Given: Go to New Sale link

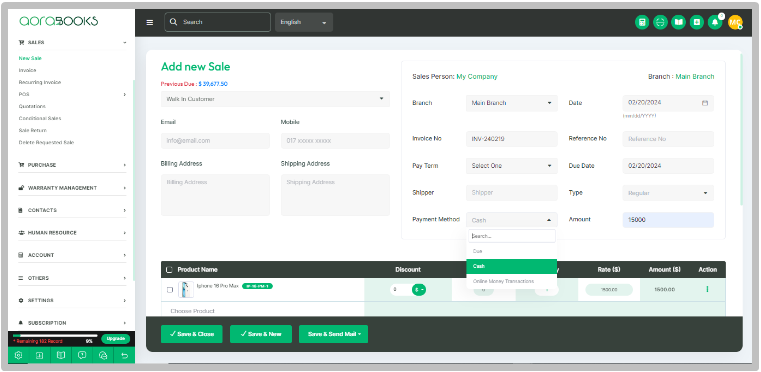Looking at the screenshot, I should tap(30, 58).
